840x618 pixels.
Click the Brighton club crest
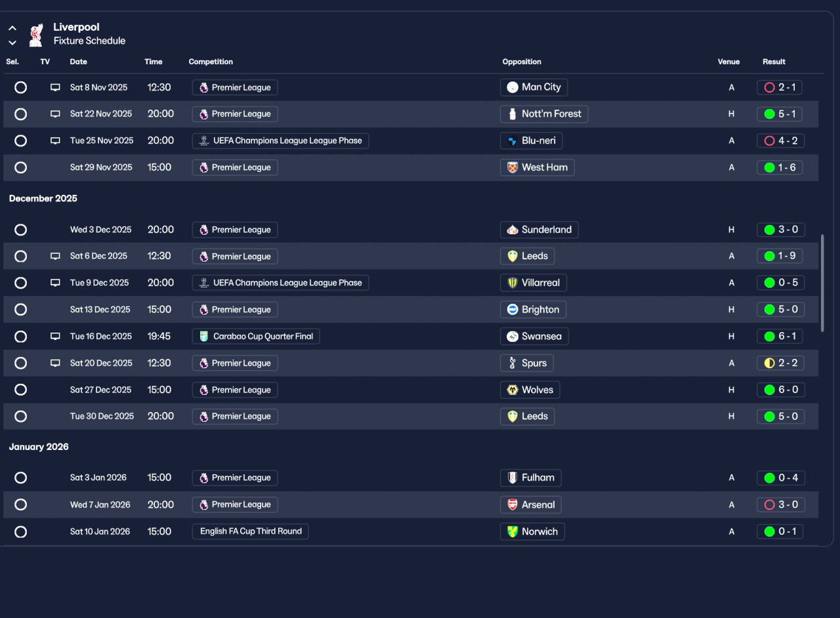(513, 310)
